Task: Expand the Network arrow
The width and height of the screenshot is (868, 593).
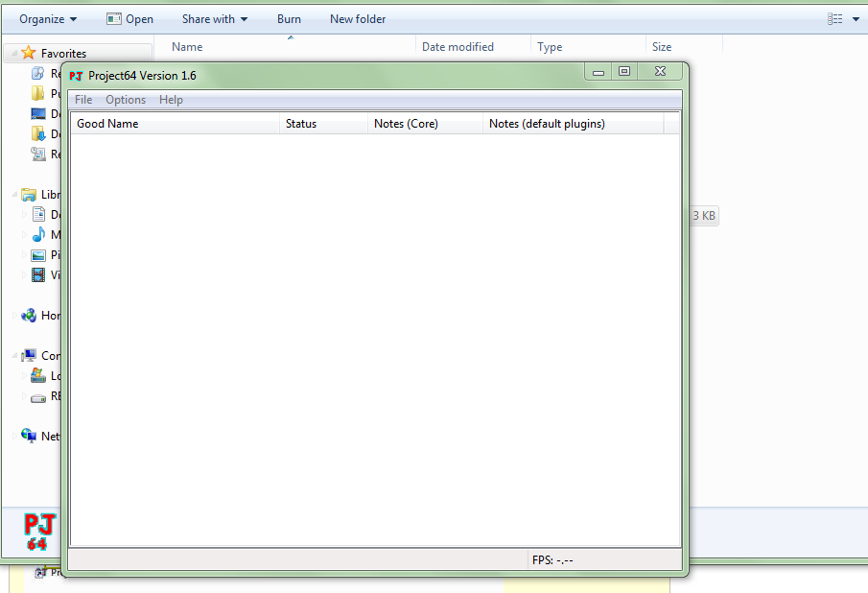Action: pyautogui.click(x=14, y=437)
